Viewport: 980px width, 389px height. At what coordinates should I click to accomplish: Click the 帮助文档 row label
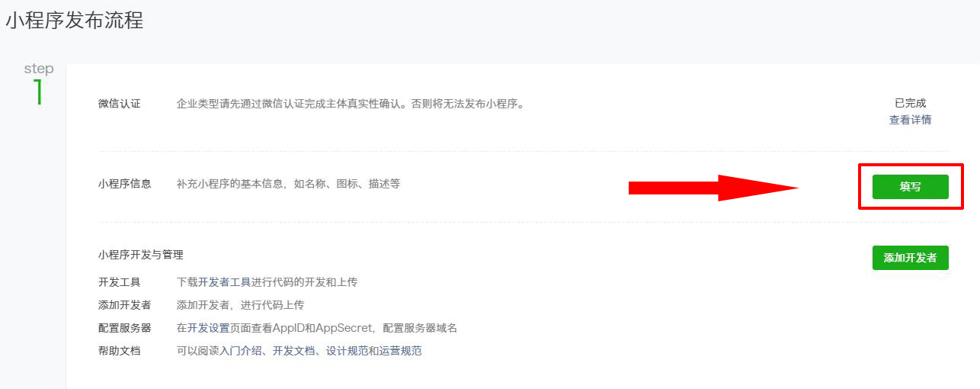[x=120, y=351]
